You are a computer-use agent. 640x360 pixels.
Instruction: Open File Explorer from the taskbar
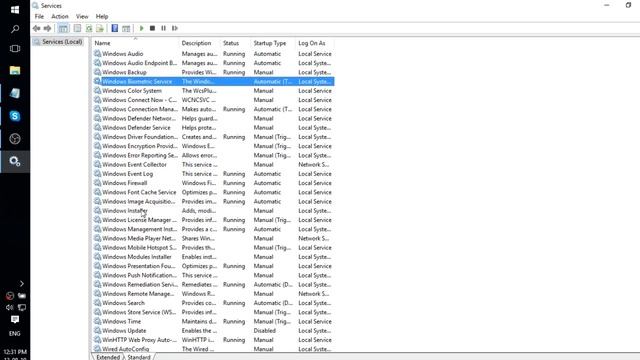pyautogui.click(x=15, y=71)
